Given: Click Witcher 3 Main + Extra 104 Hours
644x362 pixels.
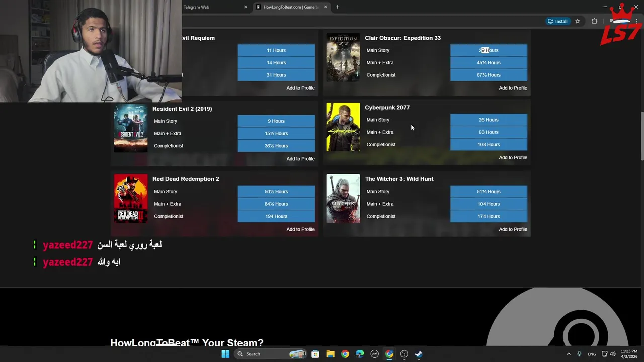Looking at the screenshot, I should click(489, 204).
